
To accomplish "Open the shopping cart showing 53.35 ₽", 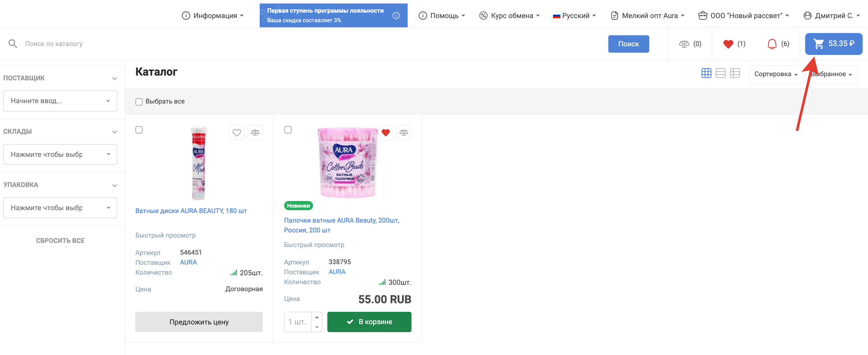I will point(833,44).
